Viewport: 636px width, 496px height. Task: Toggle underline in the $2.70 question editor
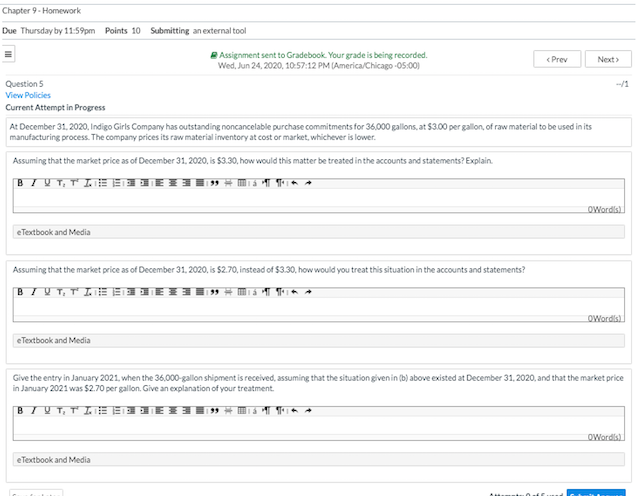coord(47,292)
